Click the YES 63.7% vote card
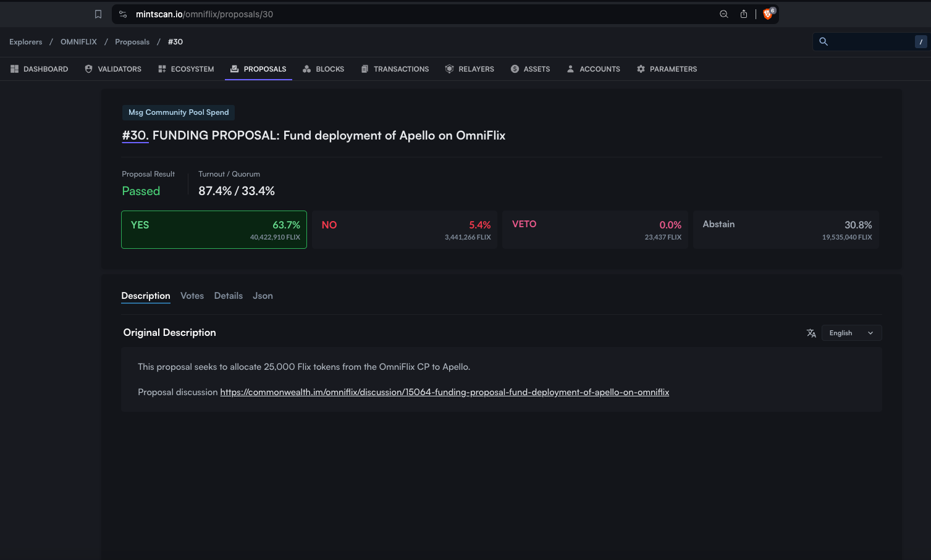The width and height of the screenshot is (931, 560). [x=214, y=230]
